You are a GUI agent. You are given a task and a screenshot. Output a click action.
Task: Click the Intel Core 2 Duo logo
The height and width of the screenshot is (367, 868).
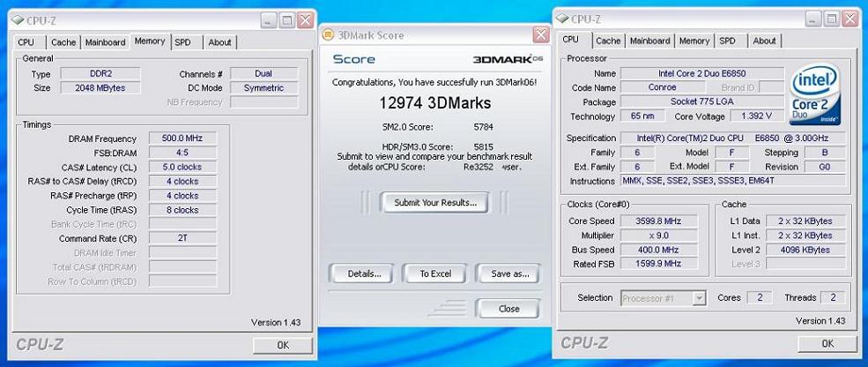(816, 94)
